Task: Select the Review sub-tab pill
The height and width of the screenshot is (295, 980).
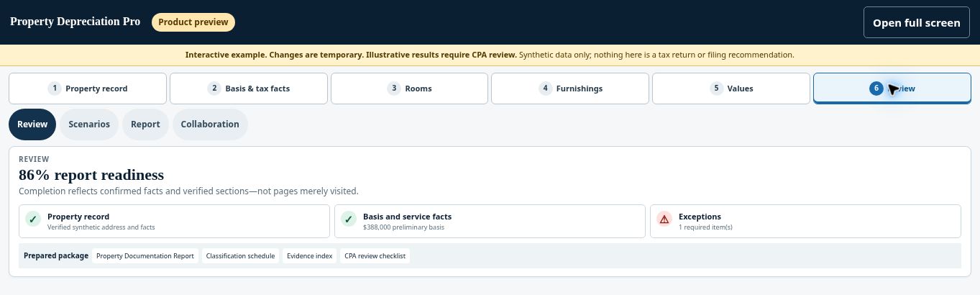Action: (32, 124)
